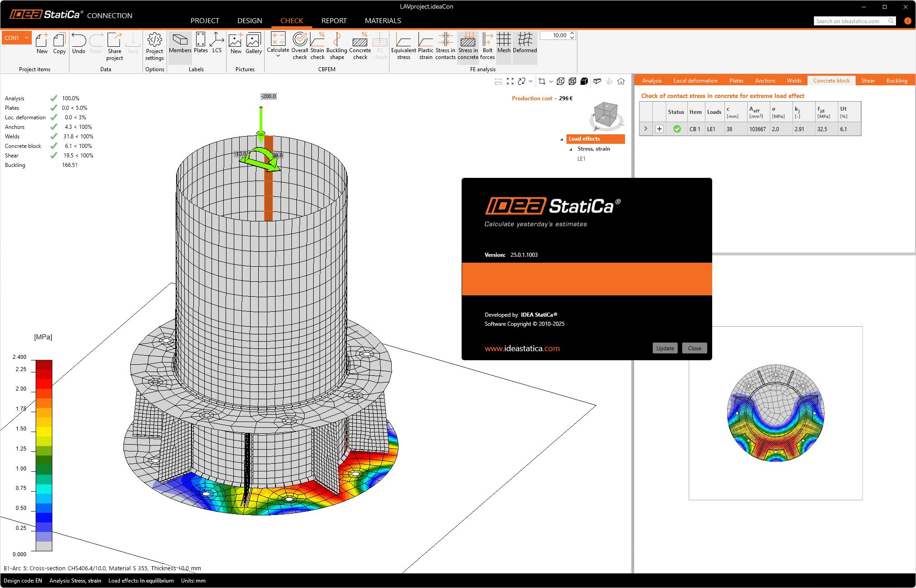Expand the Load effects tree node
916x588 pixels.
click(x=562, y=139)
